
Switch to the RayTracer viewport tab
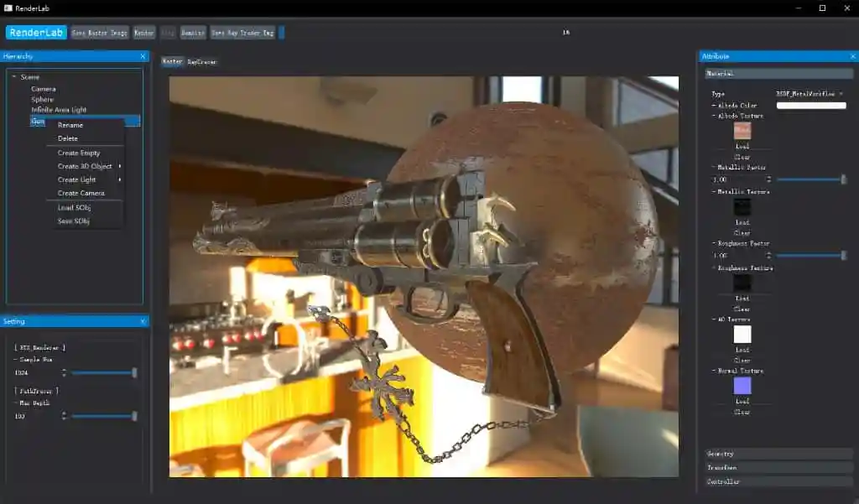(202, 62)
